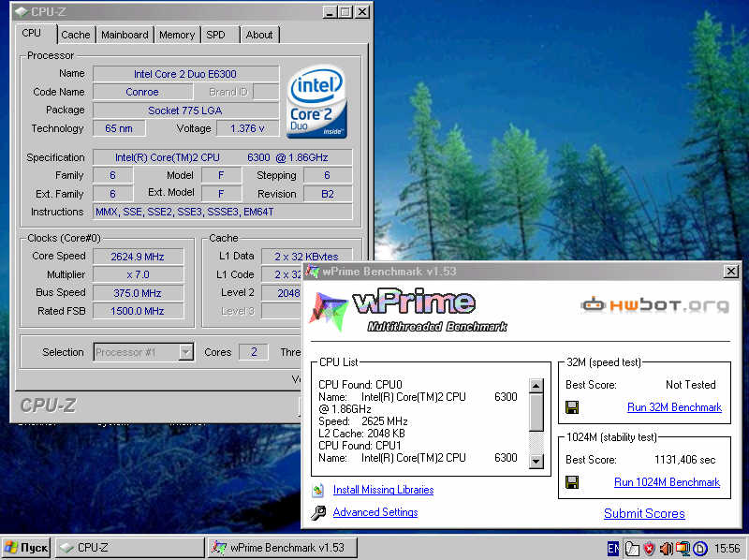Click the Run 32M Benchmark link

[674, 407]
